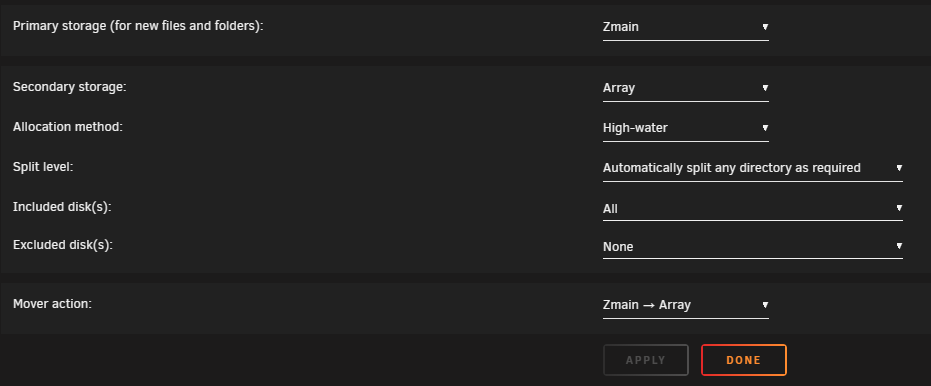Click the Secondary storage label text
Screen dimensions: 931x386
69,87
